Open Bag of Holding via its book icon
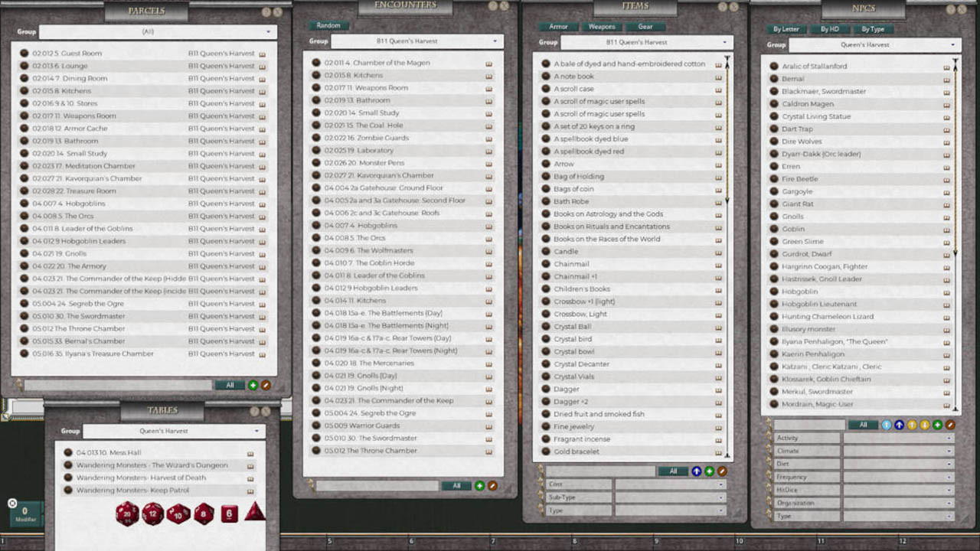The width and height of the screenshot is (980, 551). tap(718, 176)
